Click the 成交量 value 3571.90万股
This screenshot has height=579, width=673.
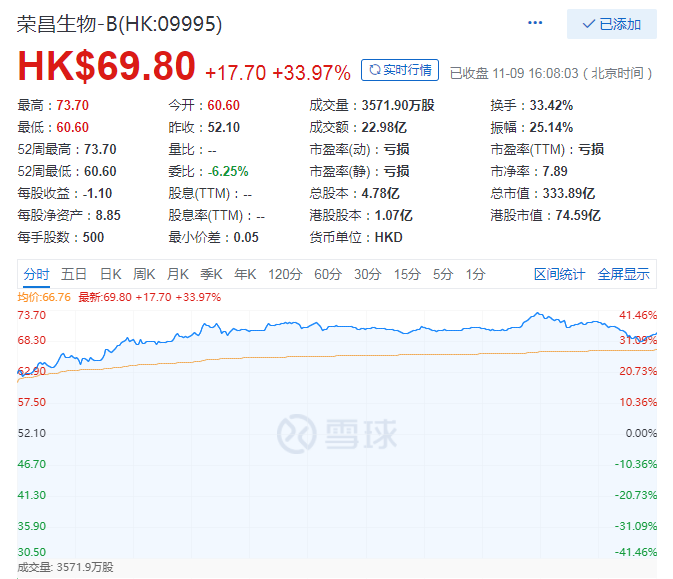click(x=398, y=105)
